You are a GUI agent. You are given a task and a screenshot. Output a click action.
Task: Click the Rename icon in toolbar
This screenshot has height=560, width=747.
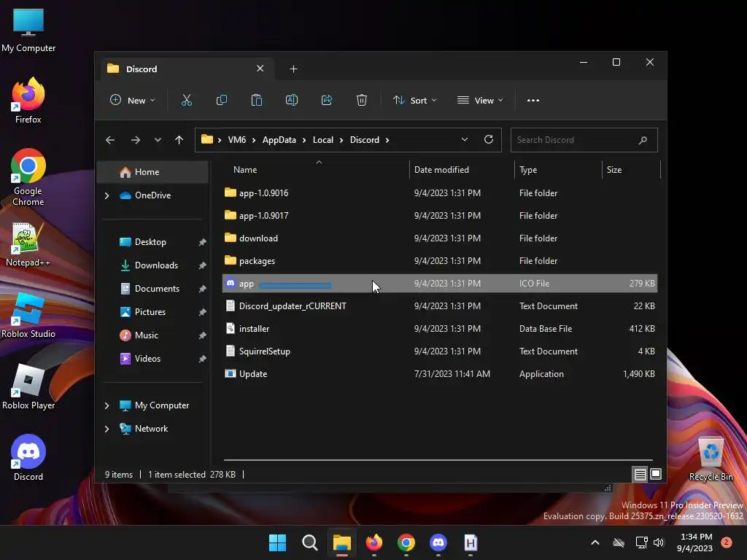point(292,100)
